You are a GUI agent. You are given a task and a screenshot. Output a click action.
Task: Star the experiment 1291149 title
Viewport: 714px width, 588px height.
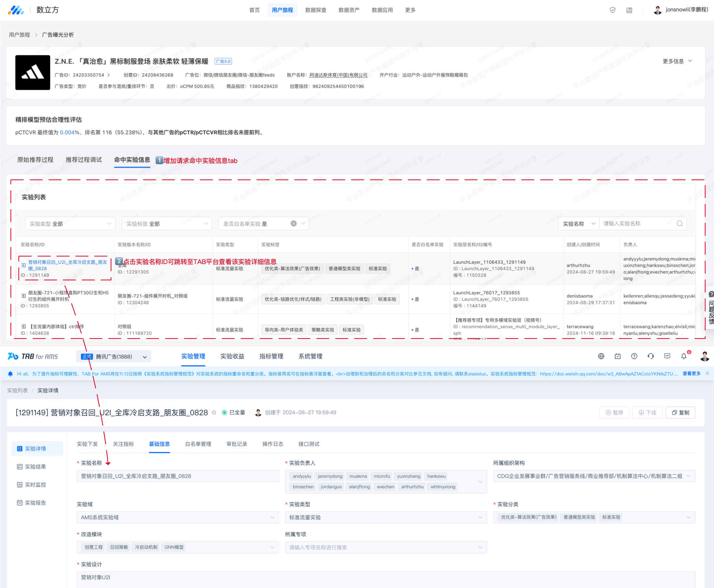214,413
